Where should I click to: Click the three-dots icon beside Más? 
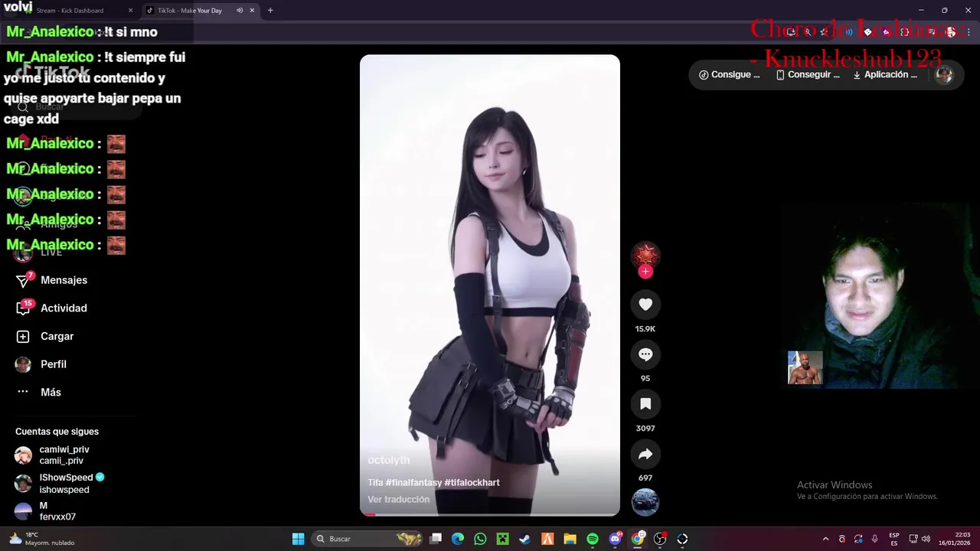coord(23,392)
